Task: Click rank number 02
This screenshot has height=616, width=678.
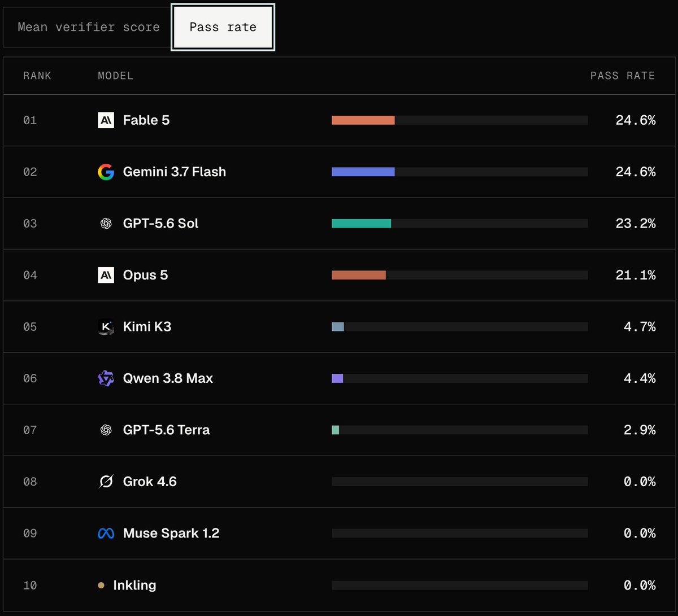Action: coord(30,172)
